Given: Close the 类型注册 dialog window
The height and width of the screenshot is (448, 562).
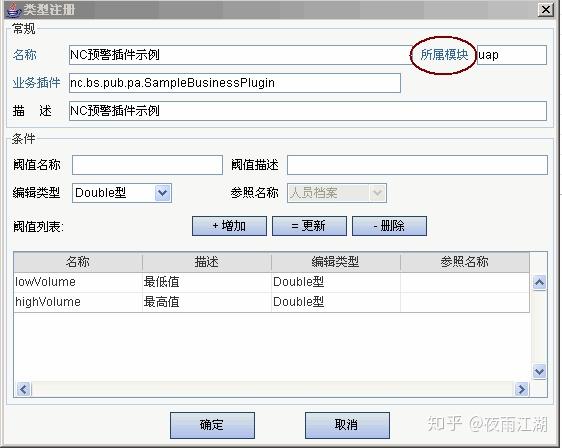Looking at the screenshot, I should (x=546, y=10).
